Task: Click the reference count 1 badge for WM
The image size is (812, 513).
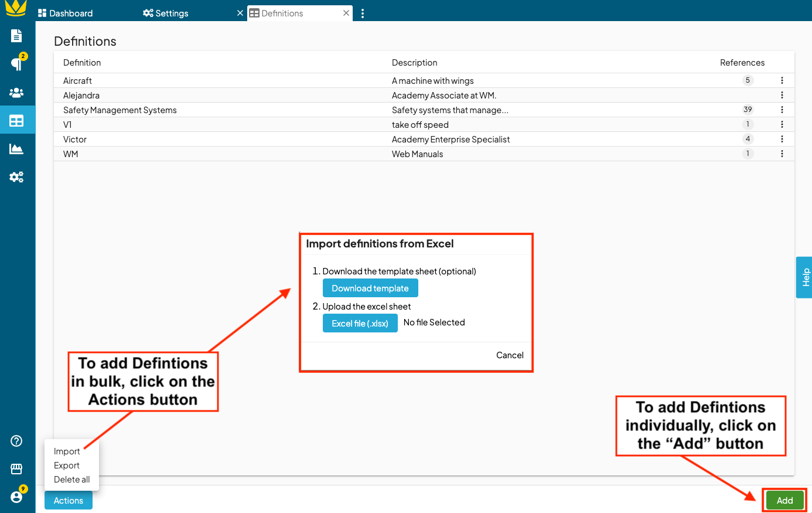Action: click(748, 154)
